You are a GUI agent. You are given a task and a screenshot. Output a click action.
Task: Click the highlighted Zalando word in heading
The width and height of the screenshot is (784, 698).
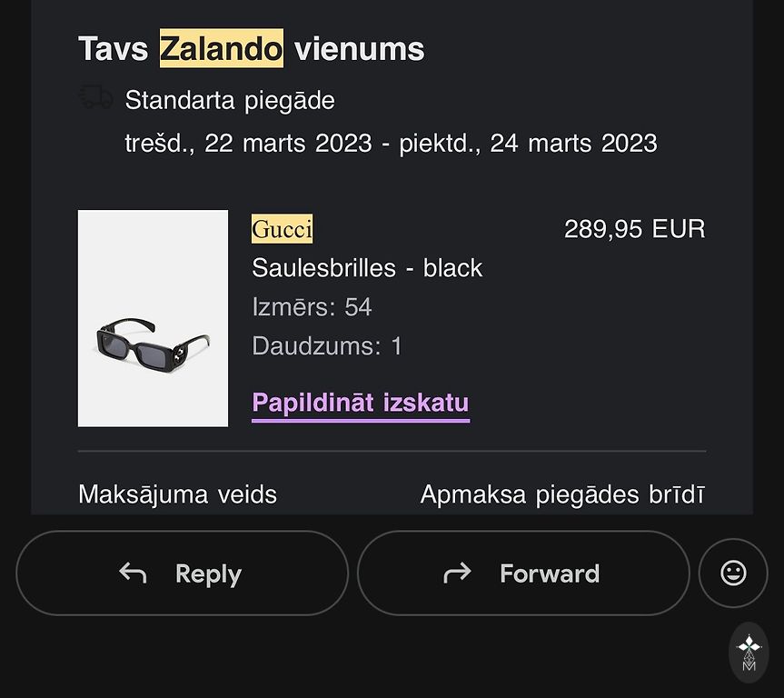(x=222, y=48)
